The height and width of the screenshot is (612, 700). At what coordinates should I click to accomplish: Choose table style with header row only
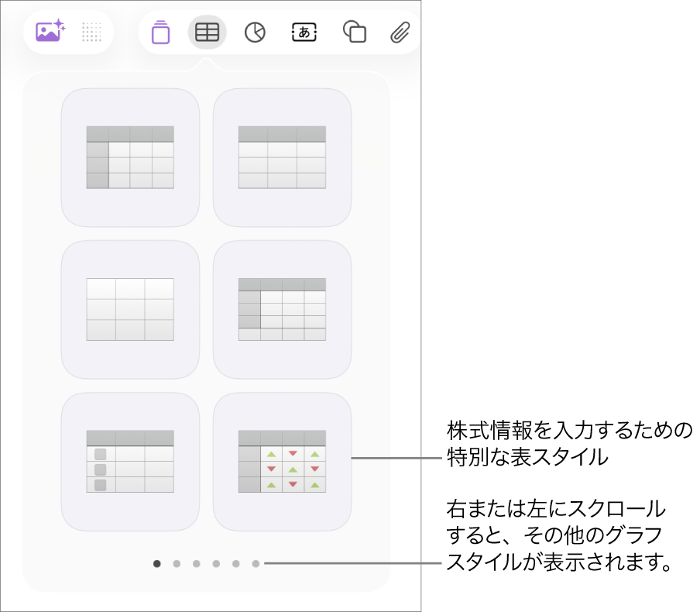tap(282, 157)
